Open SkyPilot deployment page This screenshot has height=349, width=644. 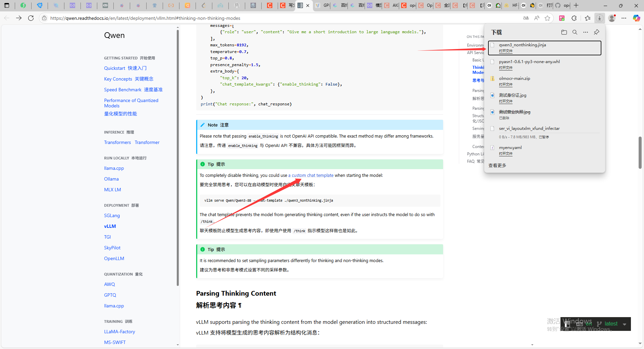click(112, 248)
